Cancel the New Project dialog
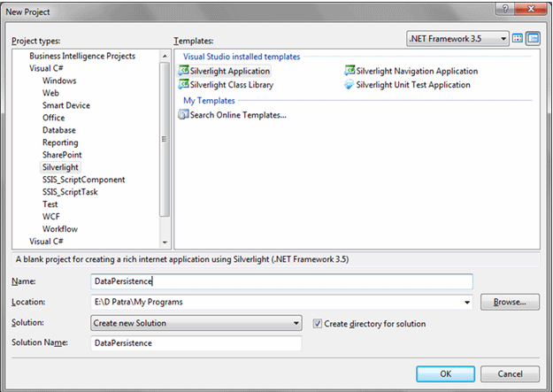The height and width of the screenshot is (392, 553). 510,374
